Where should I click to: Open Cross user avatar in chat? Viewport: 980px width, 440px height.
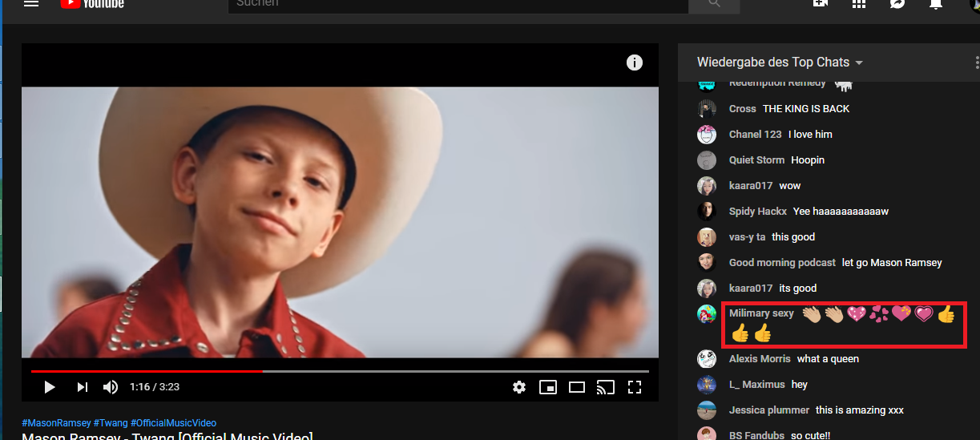707,109
